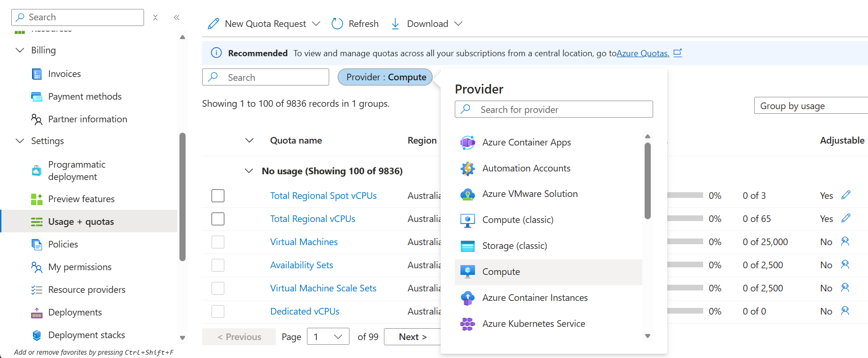Click the external link icon beside Azure Quotas

pyautogui.click(x=678, y=53)
